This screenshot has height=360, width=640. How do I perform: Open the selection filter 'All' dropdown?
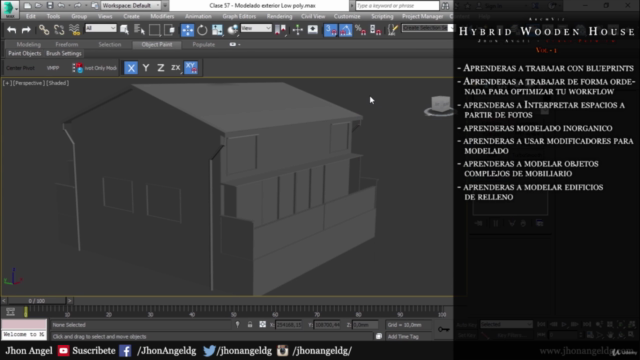(x=100, y=28)
